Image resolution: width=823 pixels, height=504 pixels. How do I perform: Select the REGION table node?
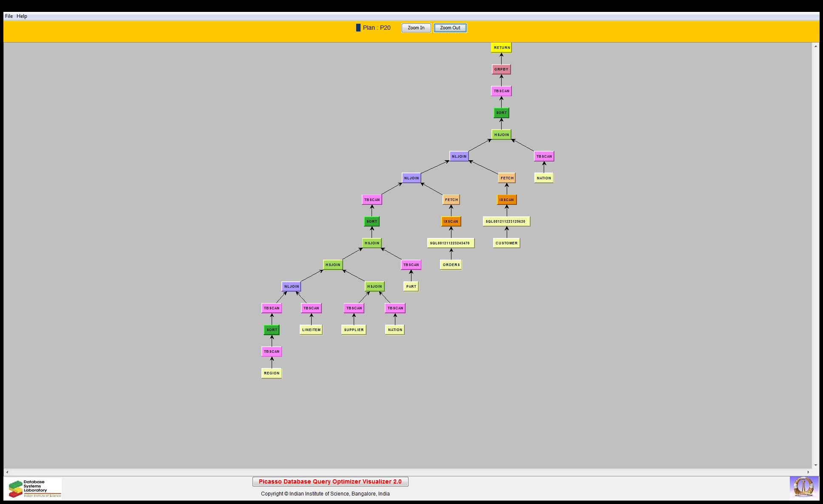(x=271, y=373)
